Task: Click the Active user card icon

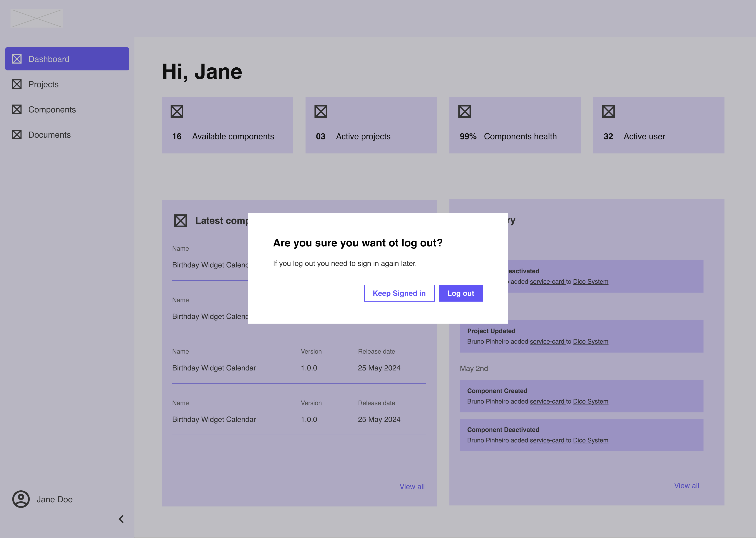Action: [x=608, y=111]
